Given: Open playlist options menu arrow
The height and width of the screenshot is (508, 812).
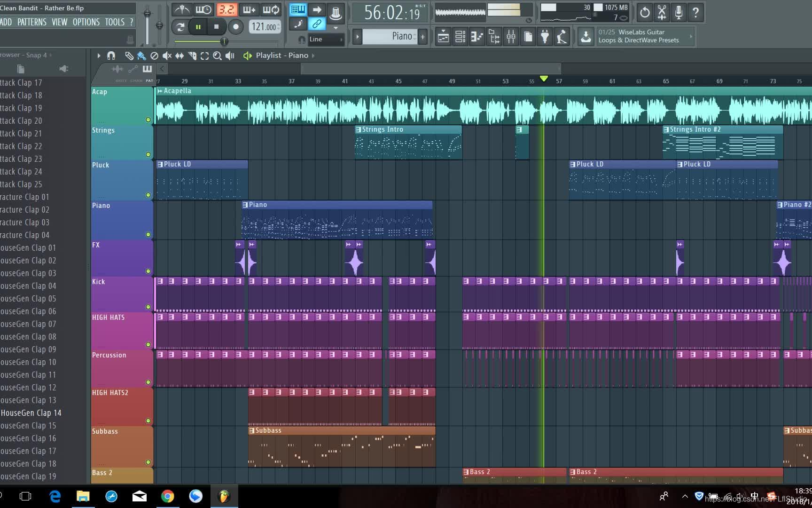Looking at the screenshot, I should click(99, 56).
